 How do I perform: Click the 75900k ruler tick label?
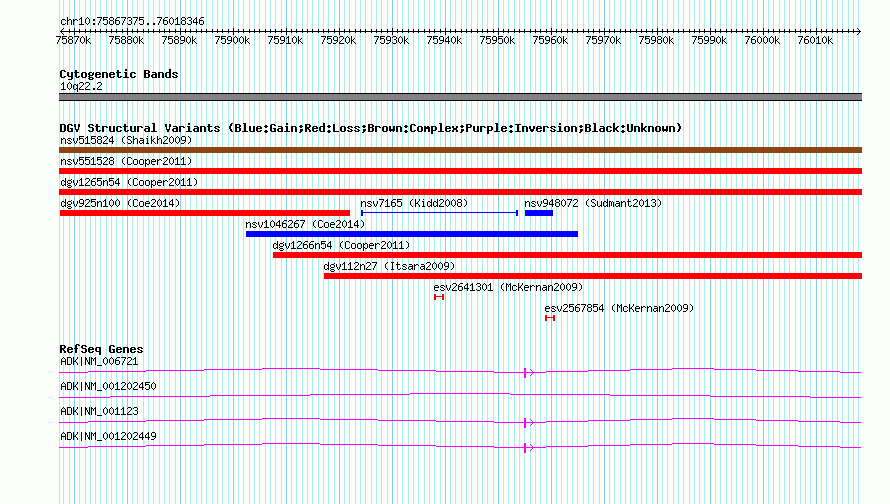pyautogui.click(x=232, y=40)
